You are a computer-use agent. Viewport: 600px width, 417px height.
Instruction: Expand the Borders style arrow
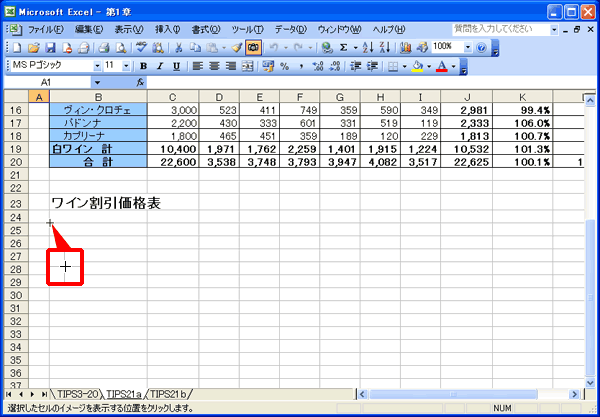click(x=404, y=67)
